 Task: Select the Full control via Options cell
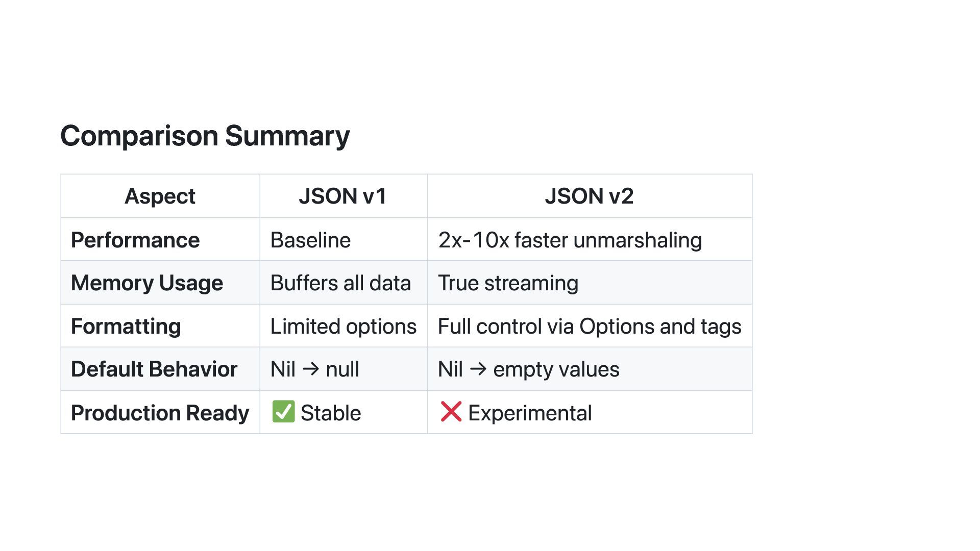click(x=589, y=327)
